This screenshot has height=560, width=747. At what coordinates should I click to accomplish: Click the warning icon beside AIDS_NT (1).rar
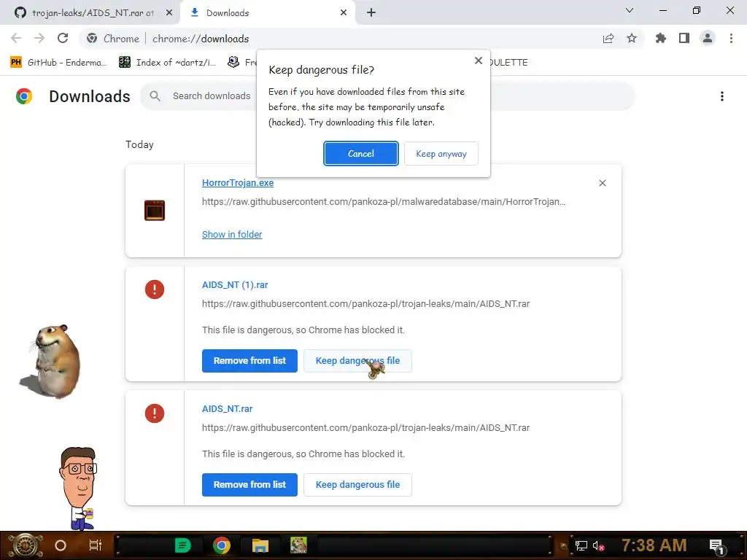coord(155,289)
